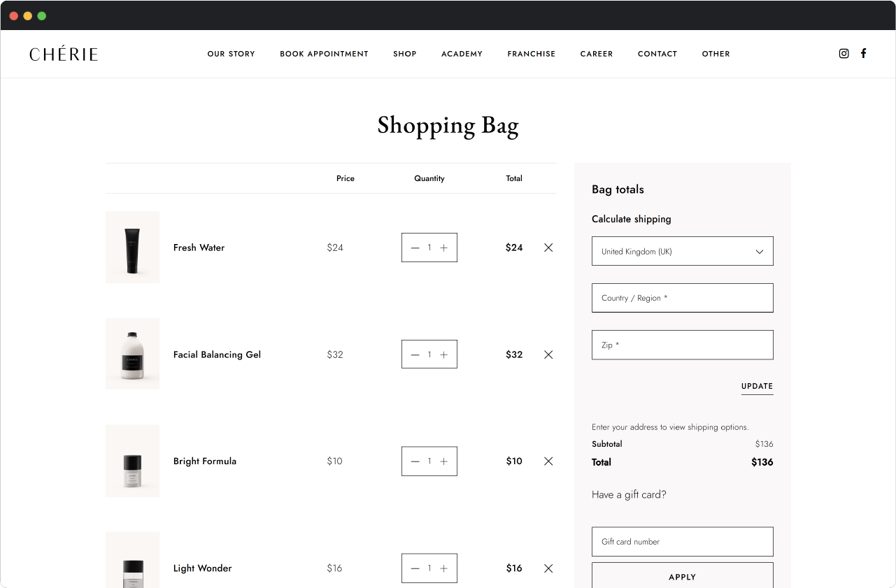
Task: Click the Update shipping link
Action: (757, 387)
